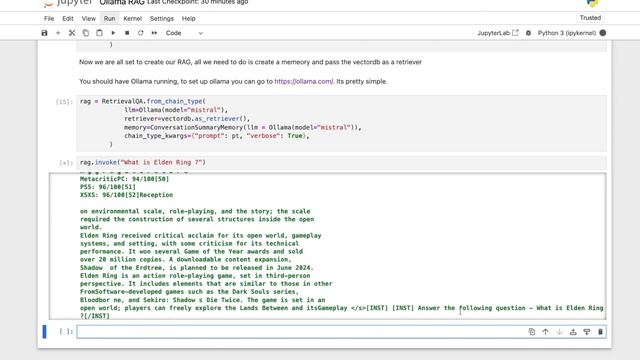Viewport: 640px width, 360px height.
Task: Move active cell up with arrow icon
Action: 545,332
